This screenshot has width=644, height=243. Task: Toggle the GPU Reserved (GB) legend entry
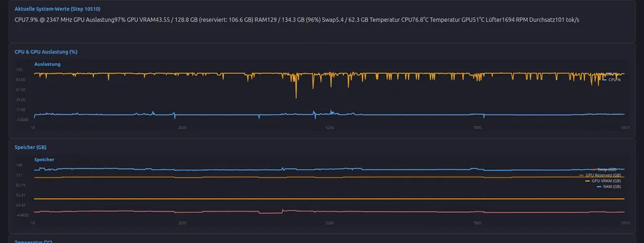pos(600,175)
